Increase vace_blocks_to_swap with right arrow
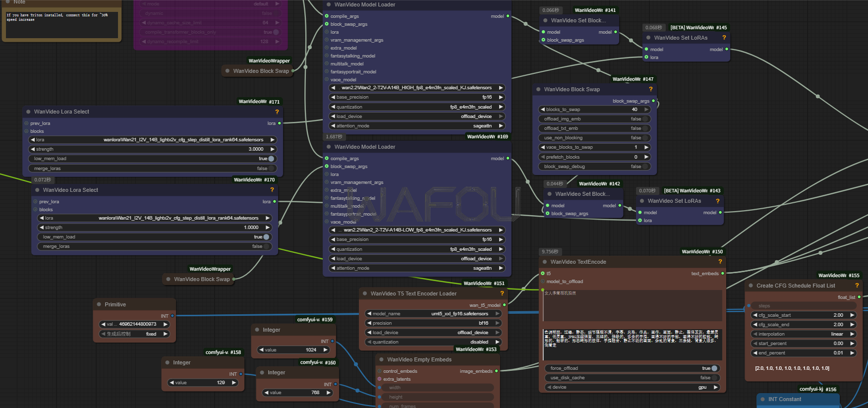The height and width of the screenshot is (408, 868). (x=646, y=147)
